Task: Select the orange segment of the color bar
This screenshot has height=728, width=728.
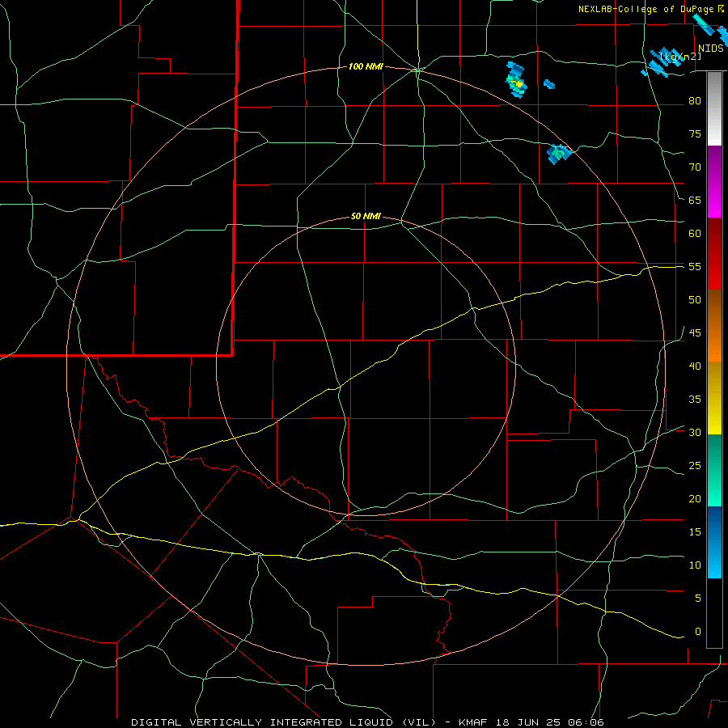Action: (714, 325)
